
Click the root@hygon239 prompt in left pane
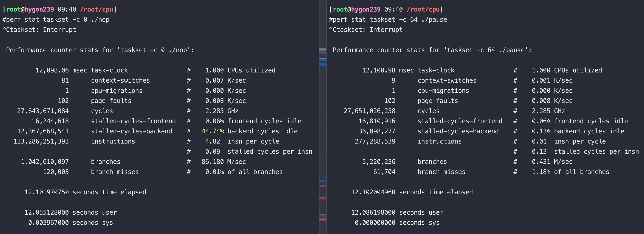30,9
